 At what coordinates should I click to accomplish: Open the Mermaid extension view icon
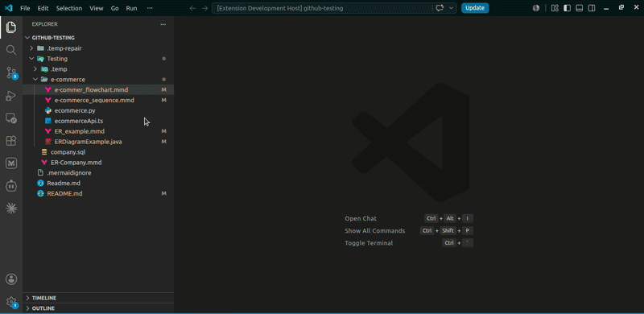point(11,163)
